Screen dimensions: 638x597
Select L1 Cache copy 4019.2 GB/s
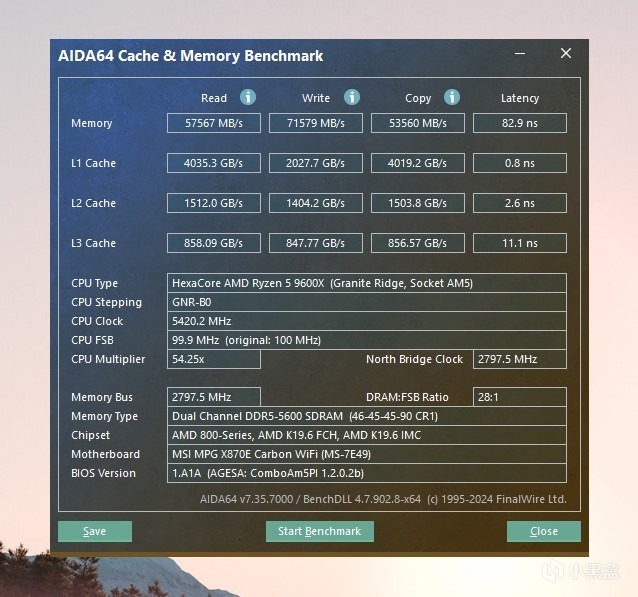(418, 163)
